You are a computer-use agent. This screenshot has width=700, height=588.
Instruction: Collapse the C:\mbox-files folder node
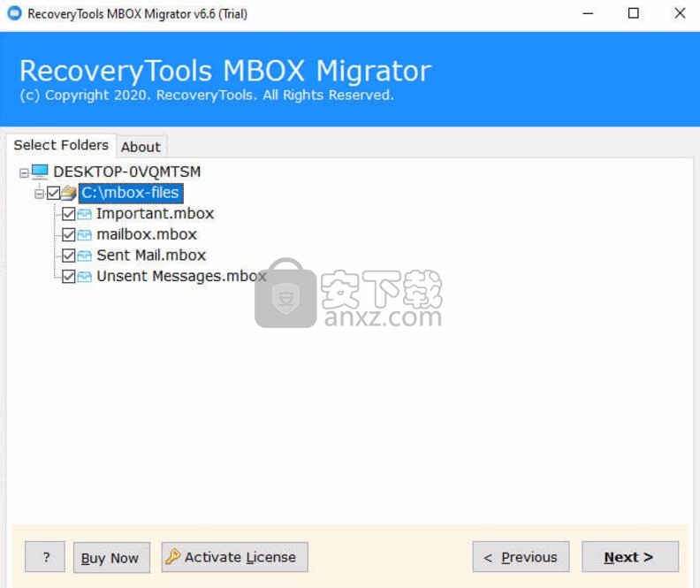point(39,194)
